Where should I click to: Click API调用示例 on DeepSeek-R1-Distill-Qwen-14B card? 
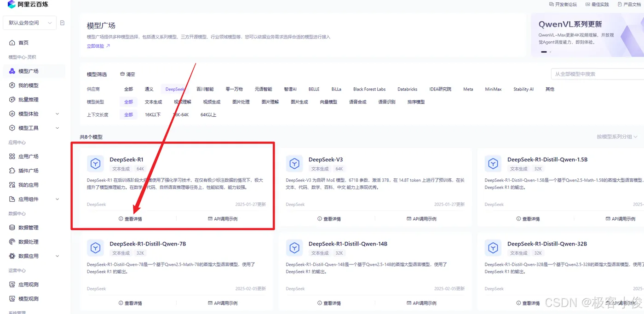point(421,303)
